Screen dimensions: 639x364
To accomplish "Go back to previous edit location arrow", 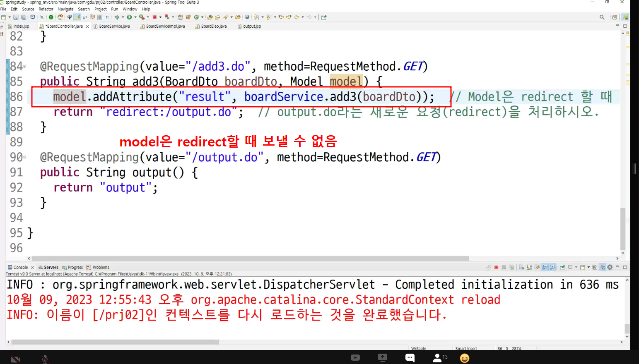I will [281, 17].
